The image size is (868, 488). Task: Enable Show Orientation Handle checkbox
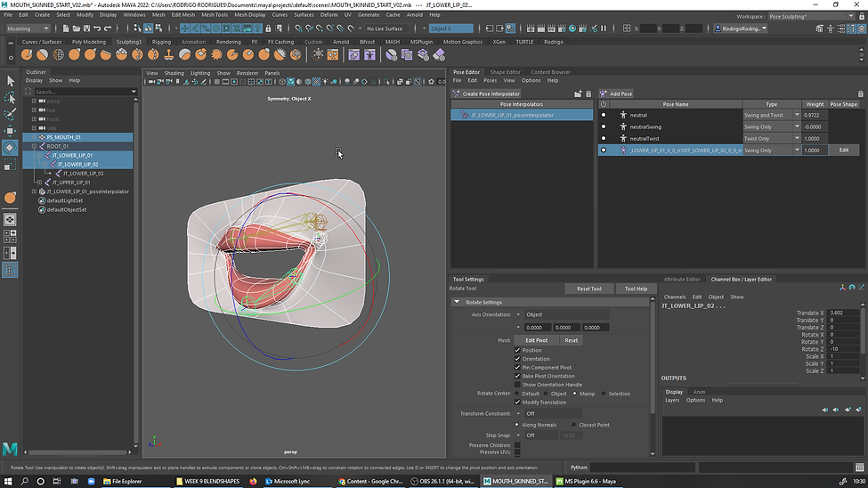(517, 385)
